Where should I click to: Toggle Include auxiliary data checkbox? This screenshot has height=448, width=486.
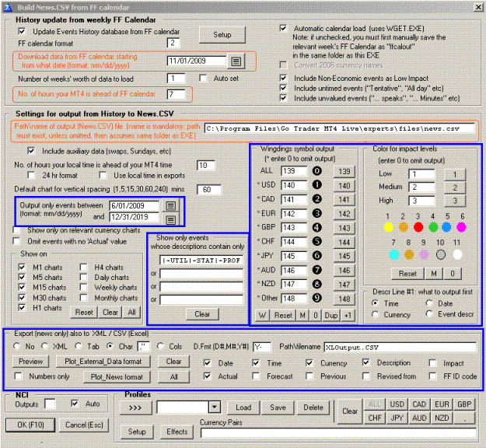[30, 151]
